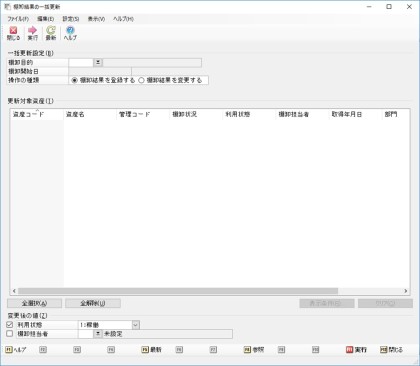Click the 全選択(A) button

pyautogui.click(x=34, y=303)
